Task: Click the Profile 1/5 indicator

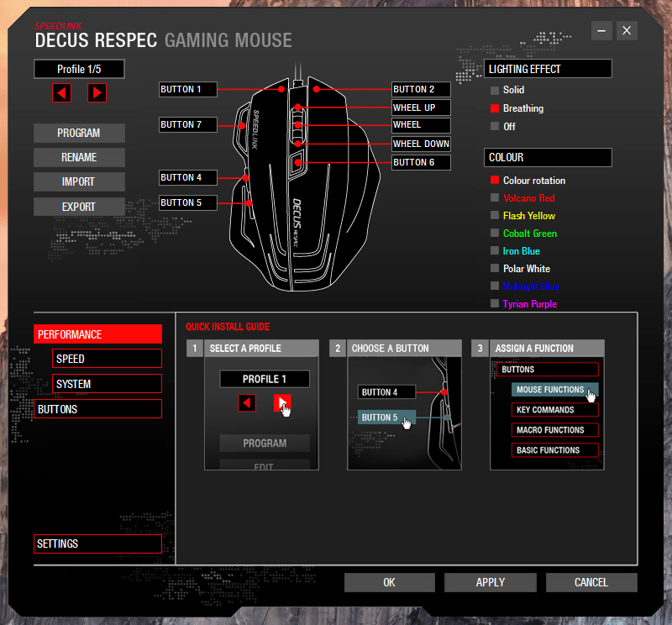Action: pyautogui.click(x=79, y=69)
